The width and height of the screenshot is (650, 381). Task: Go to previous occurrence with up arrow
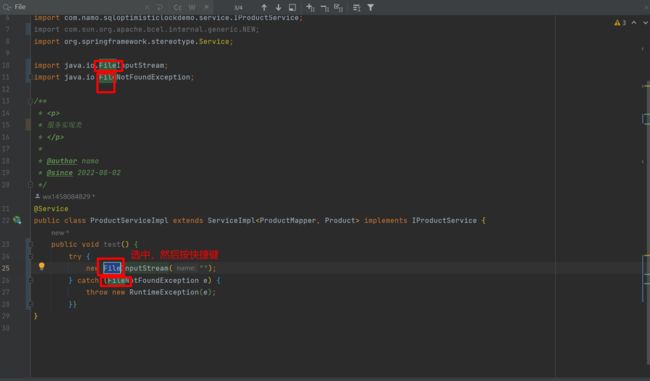click(264, 7)
